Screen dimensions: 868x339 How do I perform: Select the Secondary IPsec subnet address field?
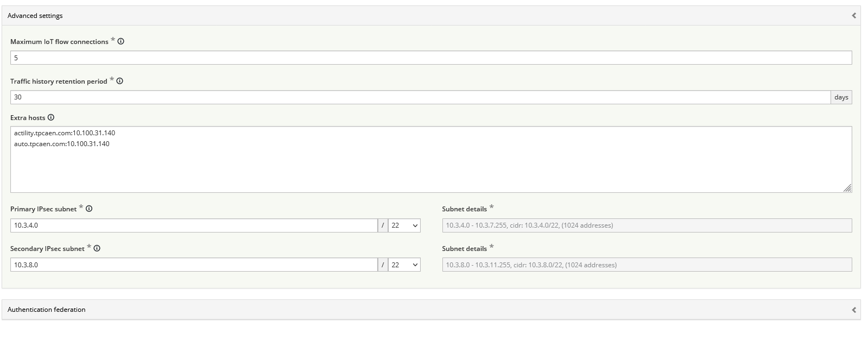click(x=193, y=265)
